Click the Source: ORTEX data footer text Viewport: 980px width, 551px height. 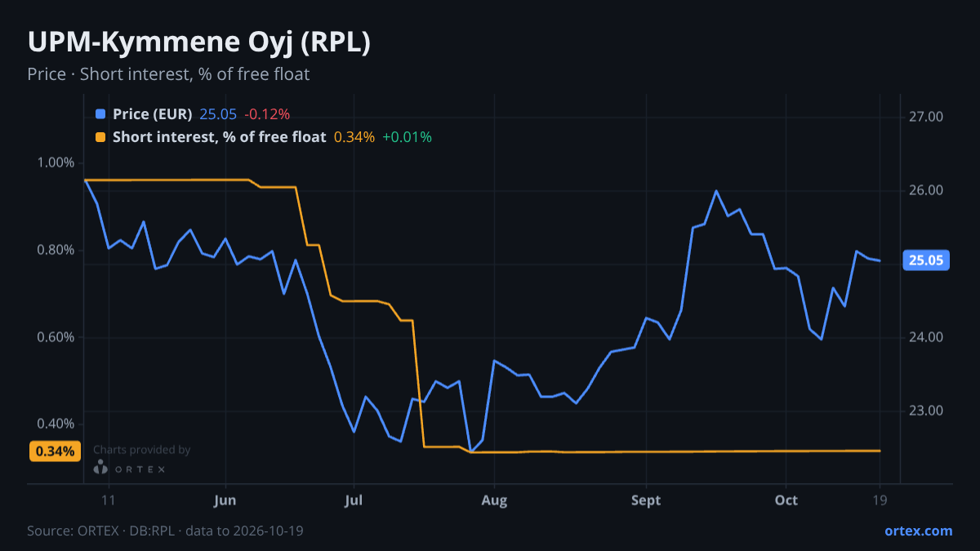pos(165,531)
